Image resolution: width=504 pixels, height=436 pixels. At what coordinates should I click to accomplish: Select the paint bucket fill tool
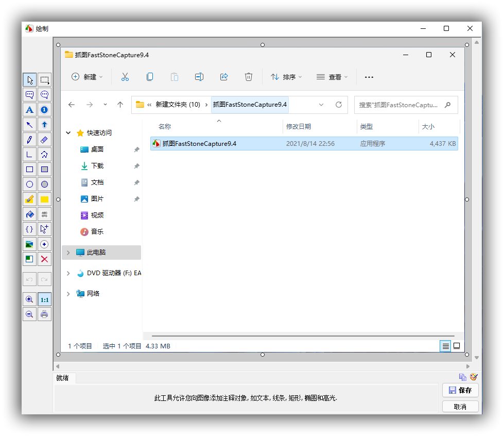(29, 214)
